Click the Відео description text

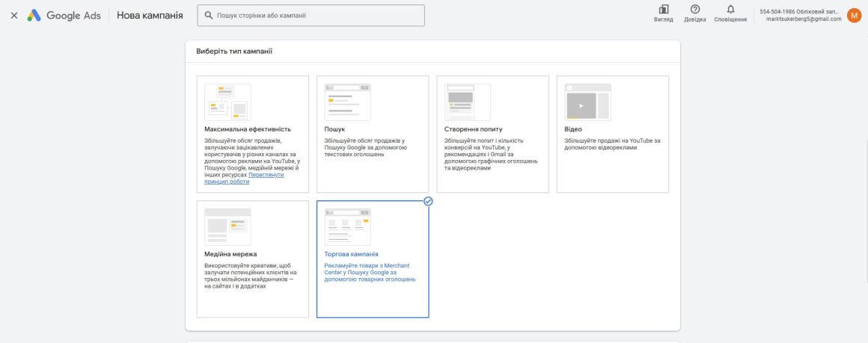[612, 143]
